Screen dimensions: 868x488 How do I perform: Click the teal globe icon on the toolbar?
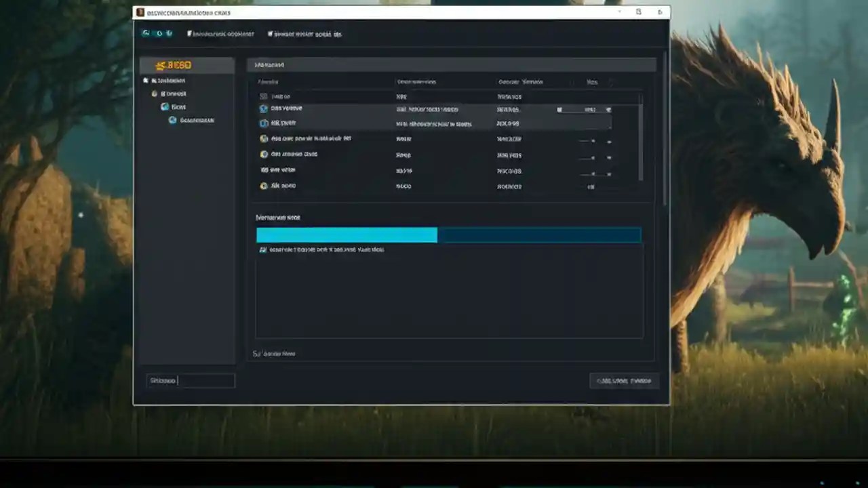click(170, 33)
